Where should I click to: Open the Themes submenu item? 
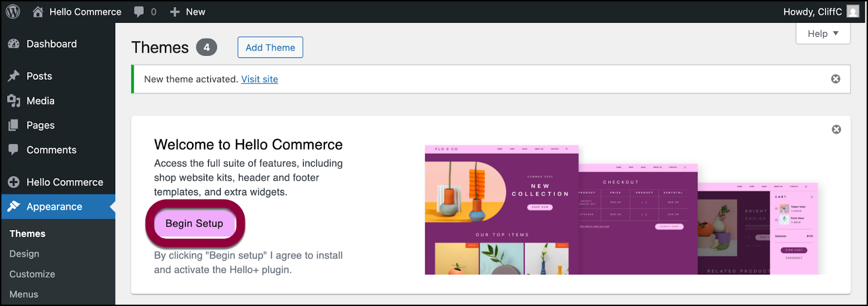click(x=27, y=234)
